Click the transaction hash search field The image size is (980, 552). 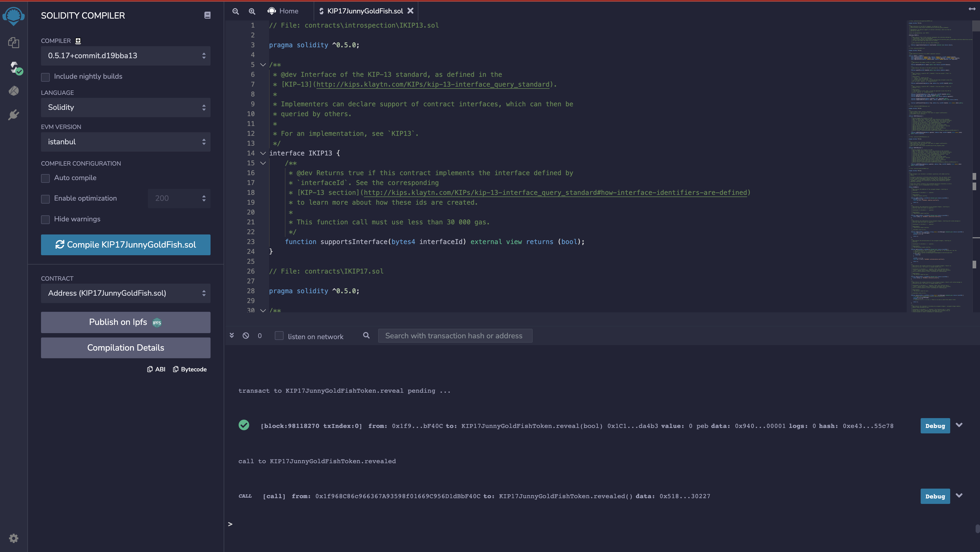click(455, 336)
